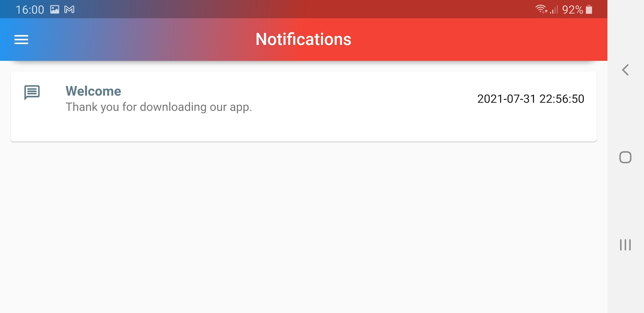
Task: Tap the message icon beside Welcome
Action: 32,93
